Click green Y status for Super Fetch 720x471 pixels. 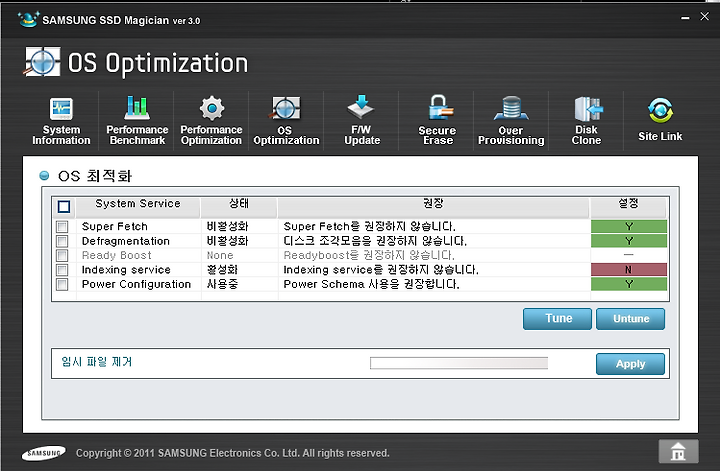tap(629, 226)
